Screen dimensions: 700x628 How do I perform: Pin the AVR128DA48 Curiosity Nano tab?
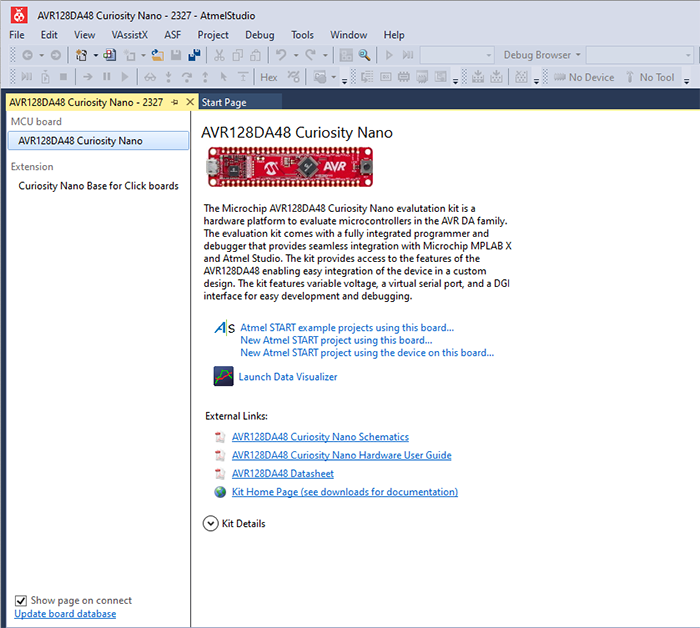point(175,102)
